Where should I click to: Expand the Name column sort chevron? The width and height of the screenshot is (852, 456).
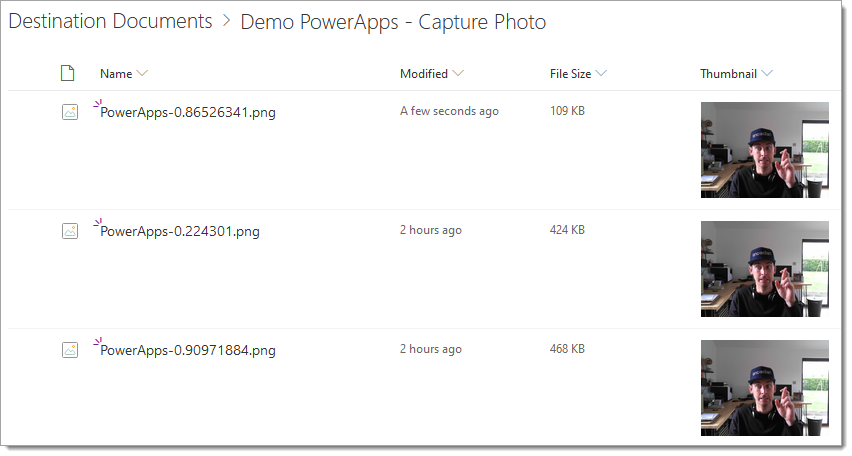coord(142,73)
